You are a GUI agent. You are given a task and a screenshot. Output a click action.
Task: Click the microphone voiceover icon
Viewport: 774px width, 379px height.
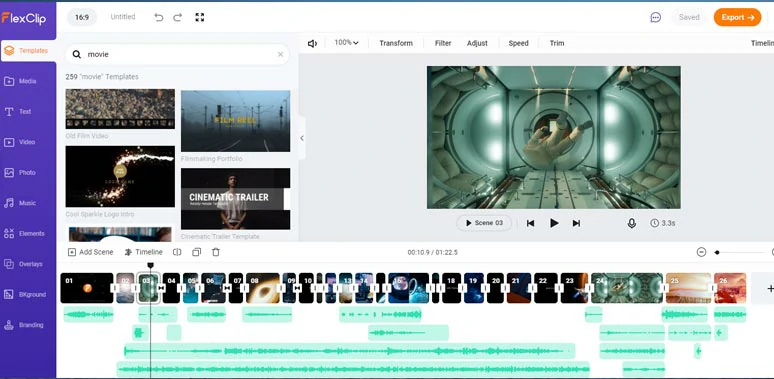click(x=631, y=223)
